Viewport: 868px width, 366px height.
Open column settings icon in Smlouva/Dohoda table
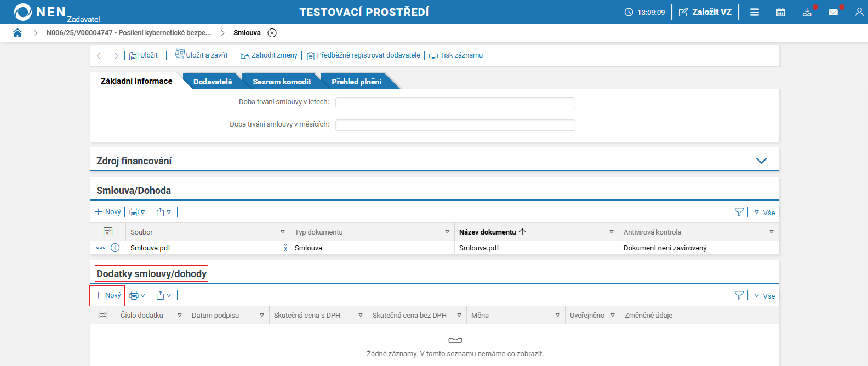108,232
